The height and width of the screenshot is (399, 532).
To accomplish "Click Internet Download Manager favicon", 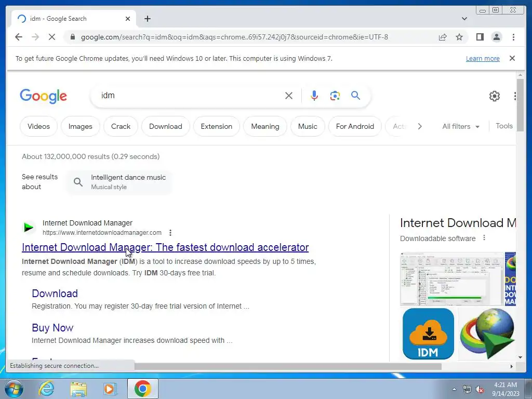I will 29,228.
